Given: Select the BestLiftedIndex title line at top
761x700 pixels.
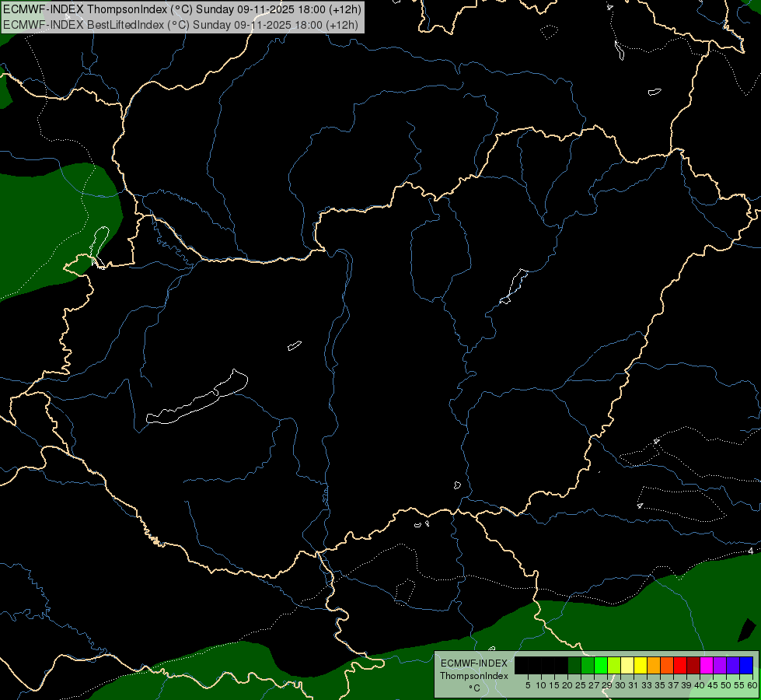Looking at the screenshot, I should (x=180, y=25).
